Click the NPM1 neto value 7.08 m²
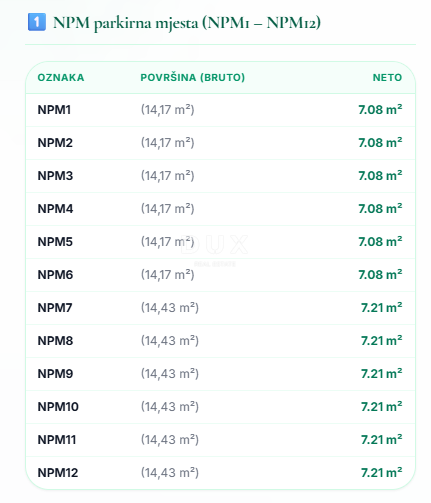The image size is (431, 503). [380, 110]
